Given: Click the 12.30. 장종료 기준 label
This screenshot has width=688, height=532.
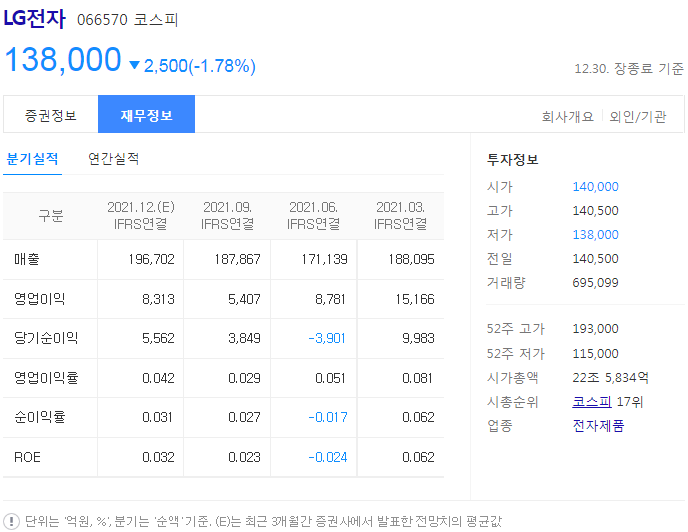Looking at the screenshot, I should click(629, 68).
